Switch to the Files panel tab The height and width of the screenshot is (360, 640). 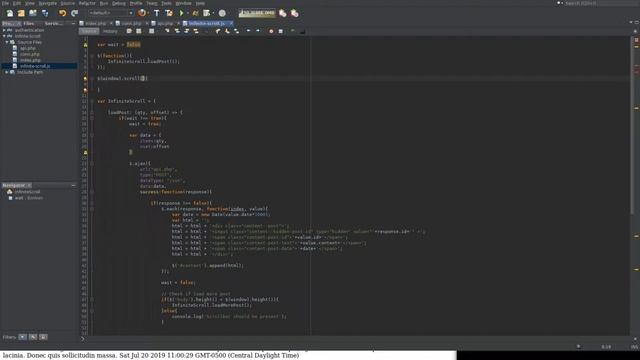pos(29,23)
